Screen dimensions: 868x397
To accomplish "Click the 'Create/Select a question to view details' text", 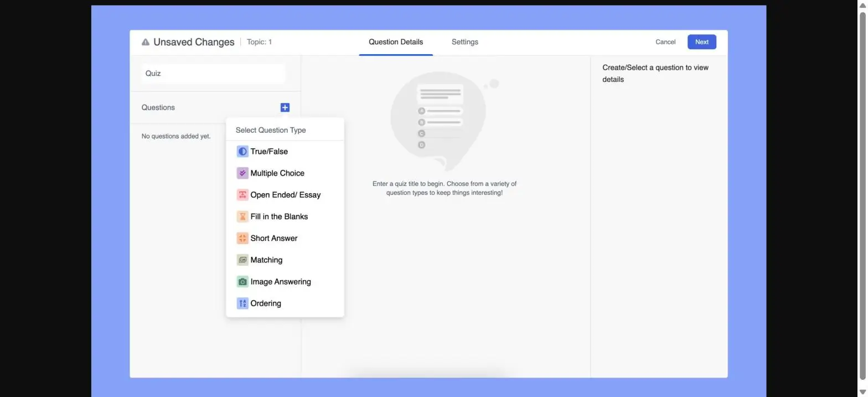I will [x=655, y=74].
